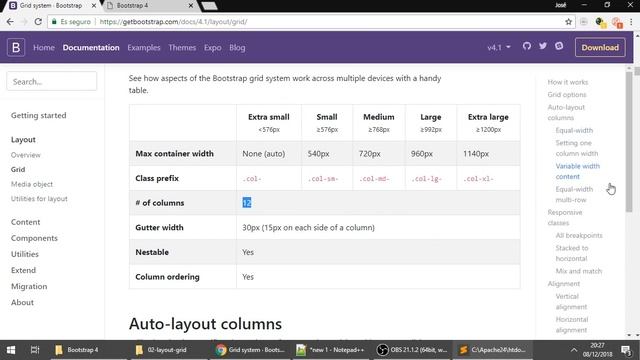The width and height of the screenshot is (640, 360).
Task: Bookmark page with the star icon
Action: [568, 22]
